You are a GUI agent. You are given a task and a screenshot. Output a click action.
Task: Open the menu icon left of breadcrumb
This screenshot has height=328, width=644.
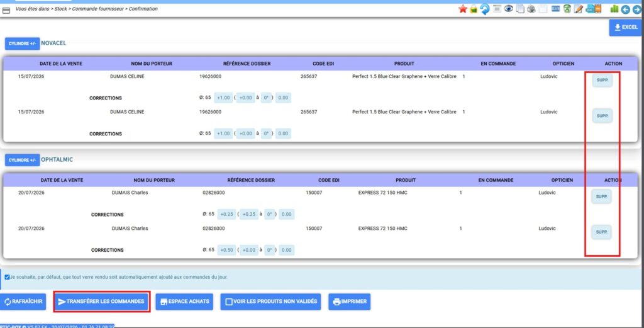pos(6,11)
